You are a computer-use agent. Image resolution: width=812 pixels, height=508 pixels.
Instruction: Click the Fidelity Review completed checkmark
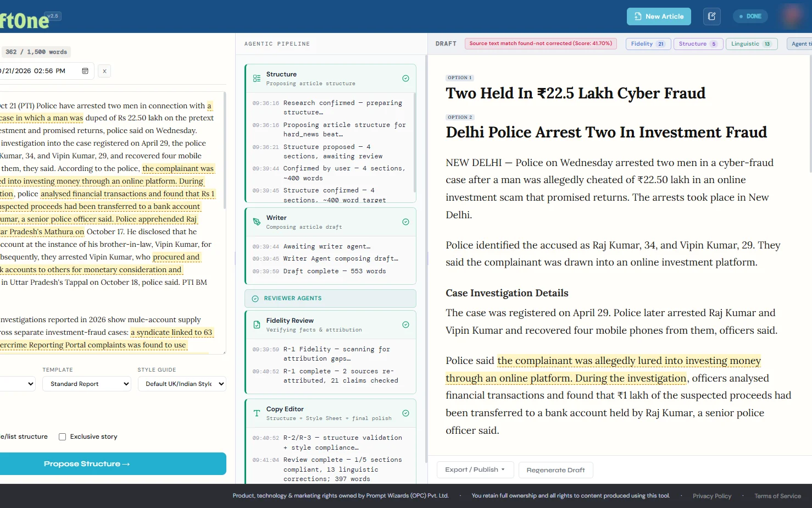(x=405, y=325)
